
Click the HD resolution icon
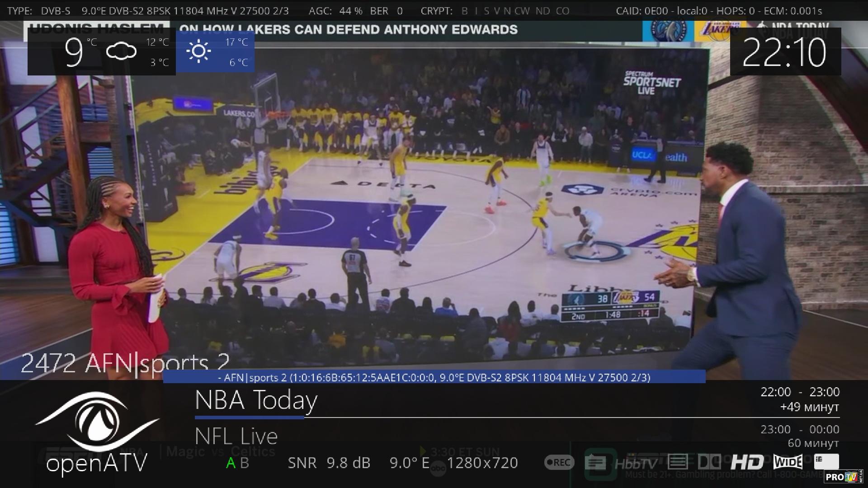[x=747, y=462]
